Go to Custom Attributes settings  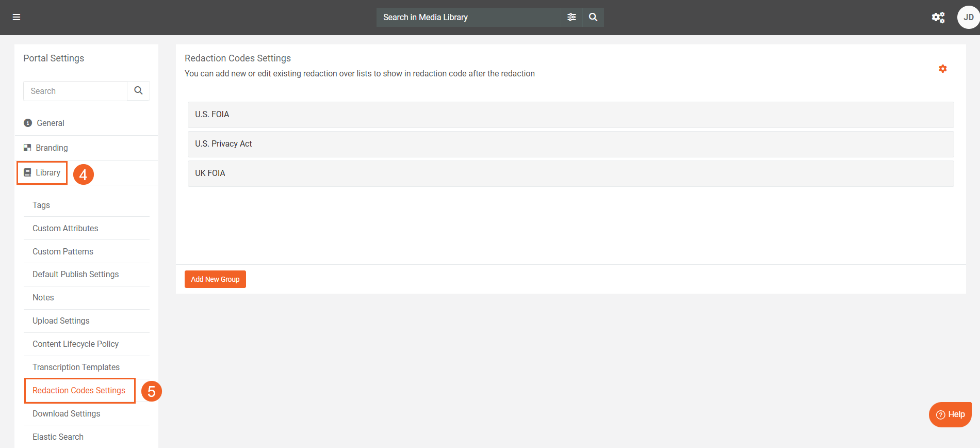65,229
